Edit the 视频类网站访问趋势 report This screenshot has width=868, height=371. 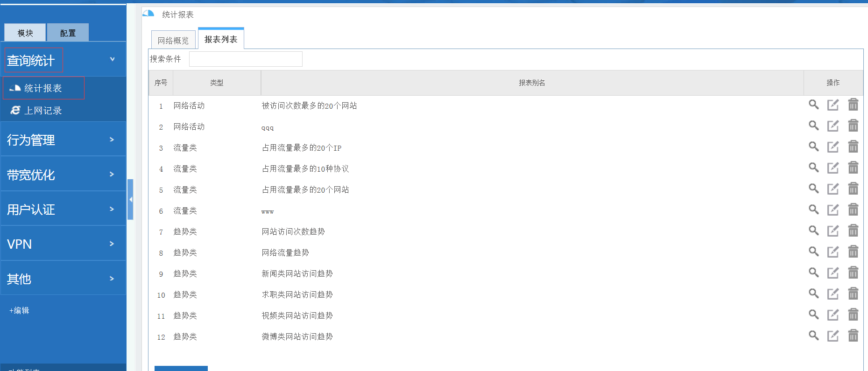pyautogui.click(x=833, y=315)
